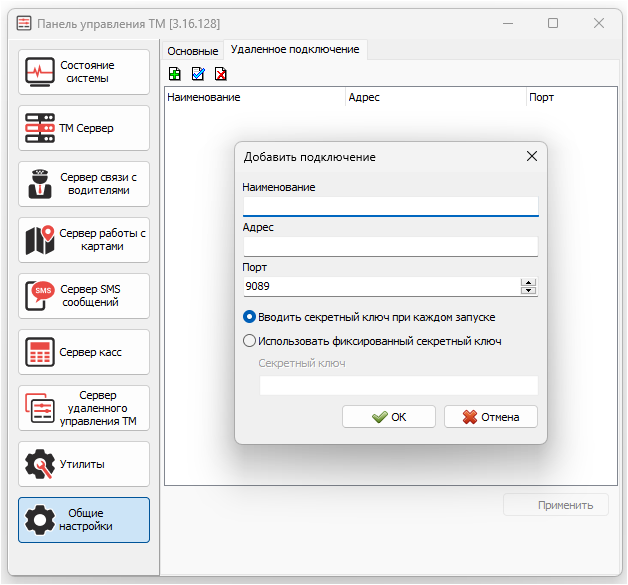
Task: Cancel the dialog with Отмена button
Action: click(x=491, y=417)
